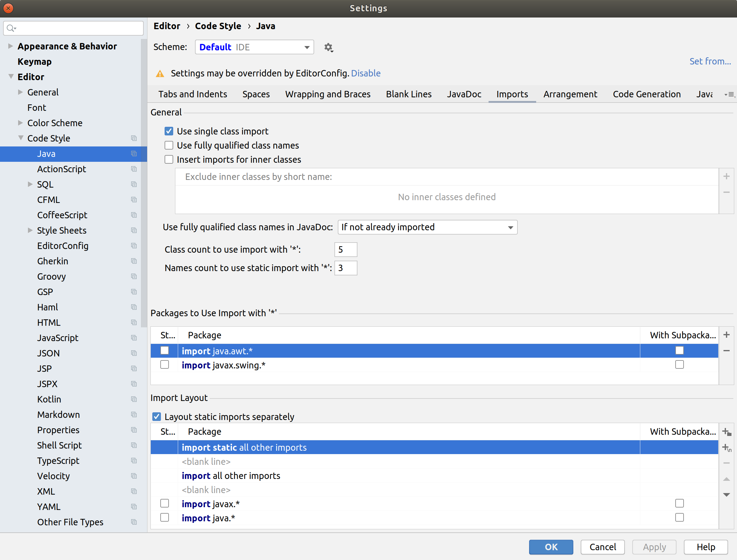The height and width of the screenshot is (560, 737).
Task: Click add package button in Import Layout
Action: coord(727,432)
